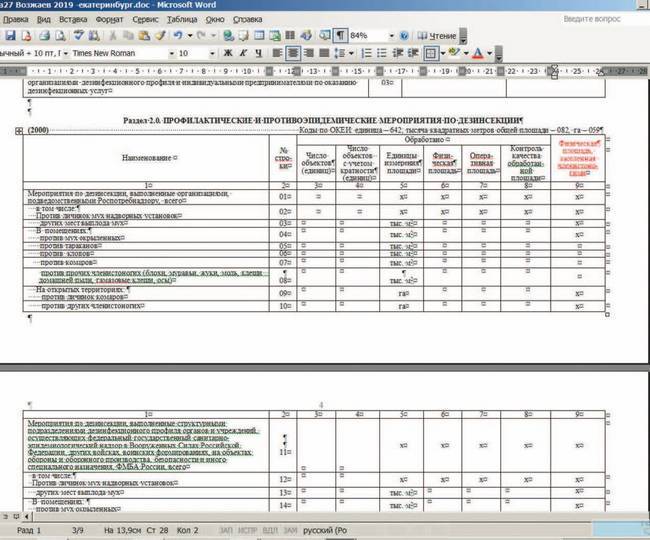
Task: Apply Italic formatting (К)
Action: (x=244, y=52)
